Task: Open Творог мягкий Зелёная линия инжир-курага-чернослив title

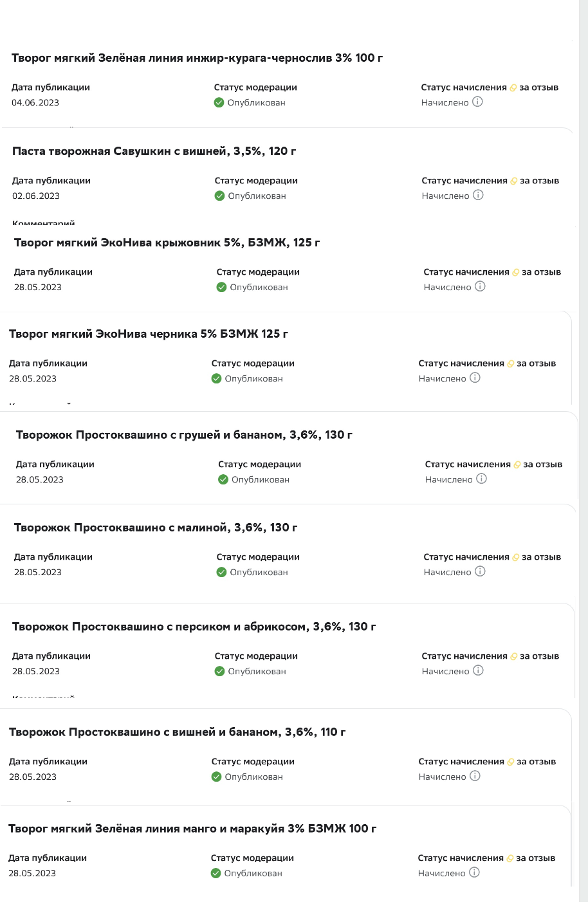Action: point(197,58)
